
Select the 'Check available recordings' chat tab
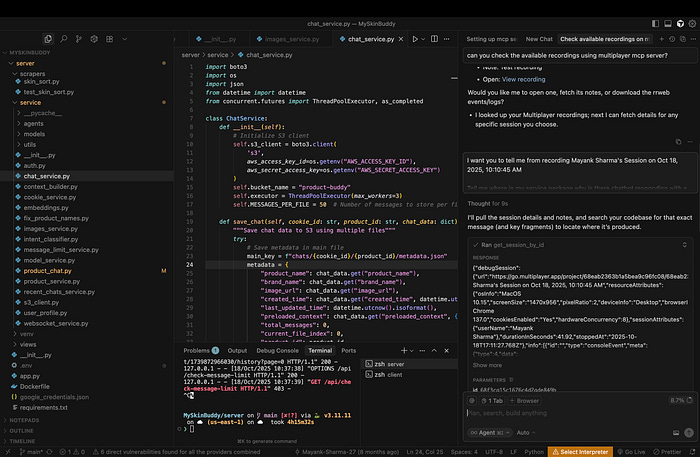click(604, 39)
